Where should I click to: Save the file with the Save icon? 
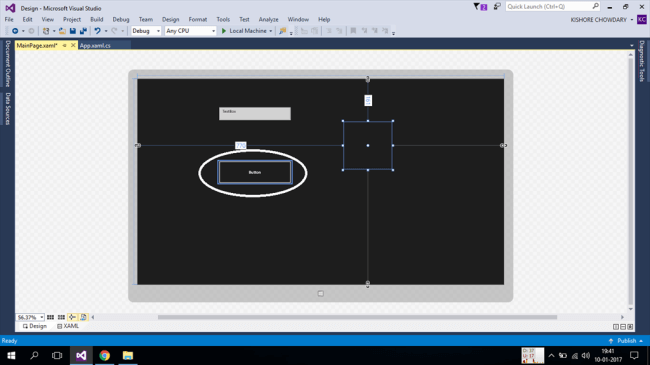tap(73, 31)
